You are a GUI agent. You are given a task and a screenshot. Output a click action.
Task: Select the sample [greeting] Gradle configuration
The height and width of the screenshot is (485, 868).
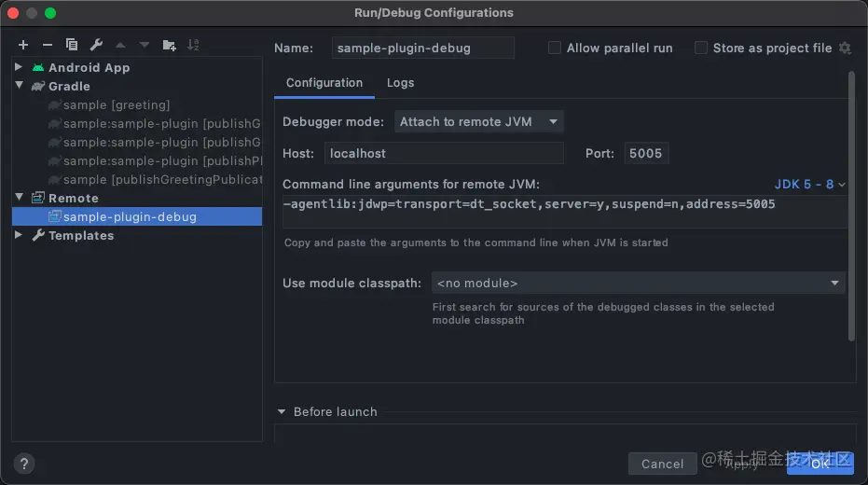tap(116, 105)
